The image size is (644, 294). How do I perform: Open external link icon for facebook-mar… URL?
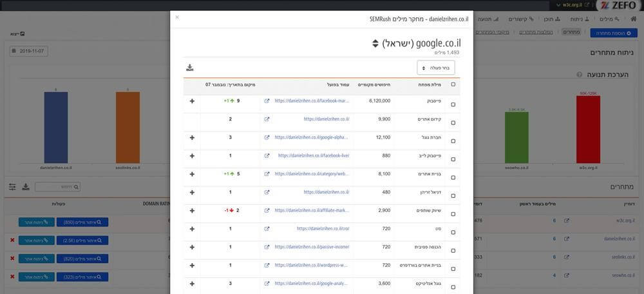[267, 101]
